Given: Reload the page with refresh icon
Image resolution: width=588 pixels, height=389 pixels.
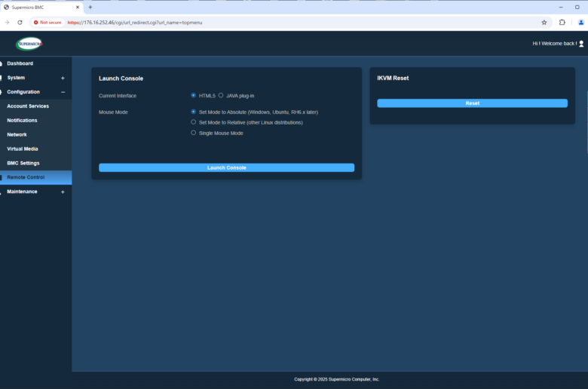Looking at the screenshot, I should click(20, 23).
